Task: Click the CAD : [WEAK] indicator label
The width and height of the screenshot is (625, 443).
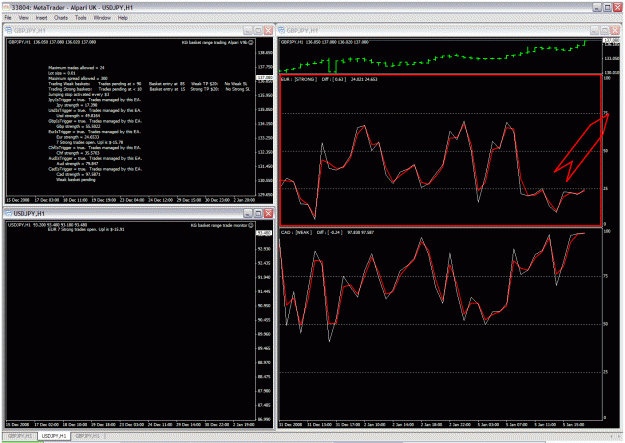Action: pyautogui.click(x=297, y=232)
